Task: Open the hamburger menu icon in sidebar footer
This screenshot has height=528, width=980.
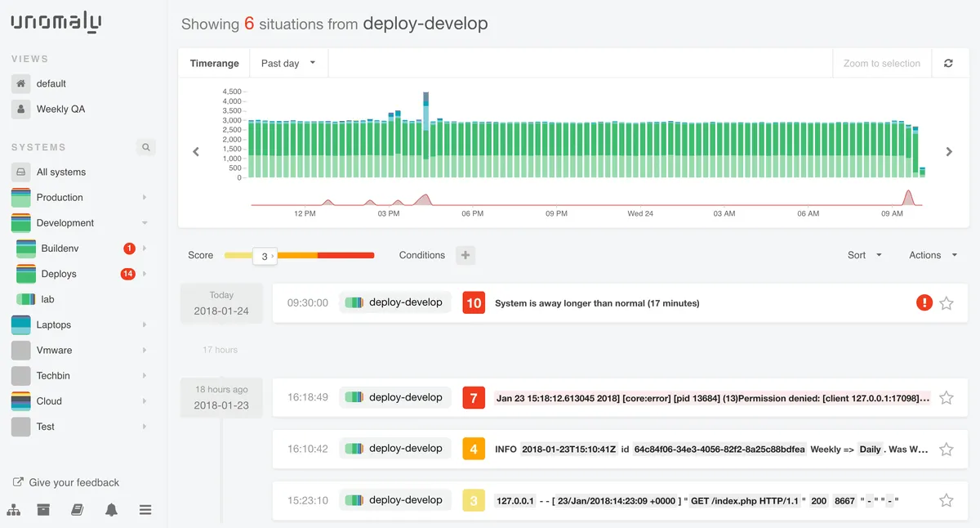Action: coord(145,510)
